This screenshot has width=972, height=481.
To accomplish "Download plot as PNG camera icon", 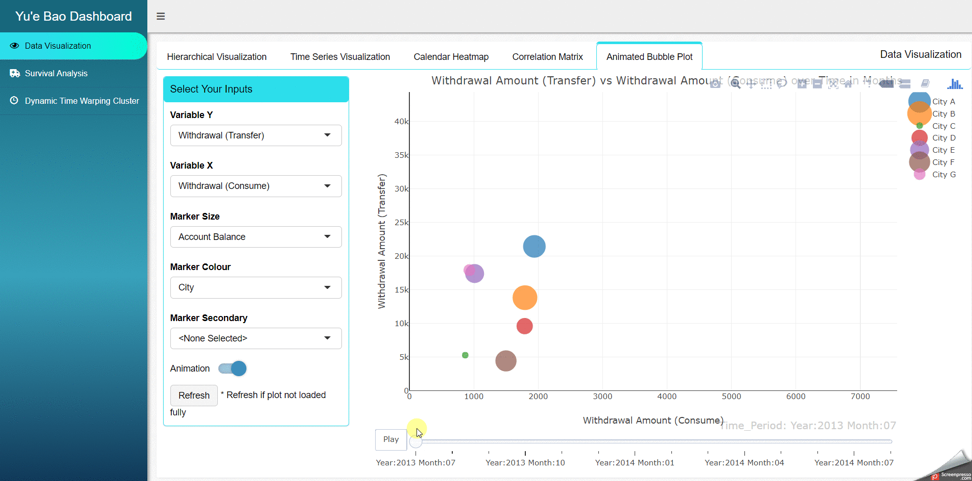I will point(715,84).
